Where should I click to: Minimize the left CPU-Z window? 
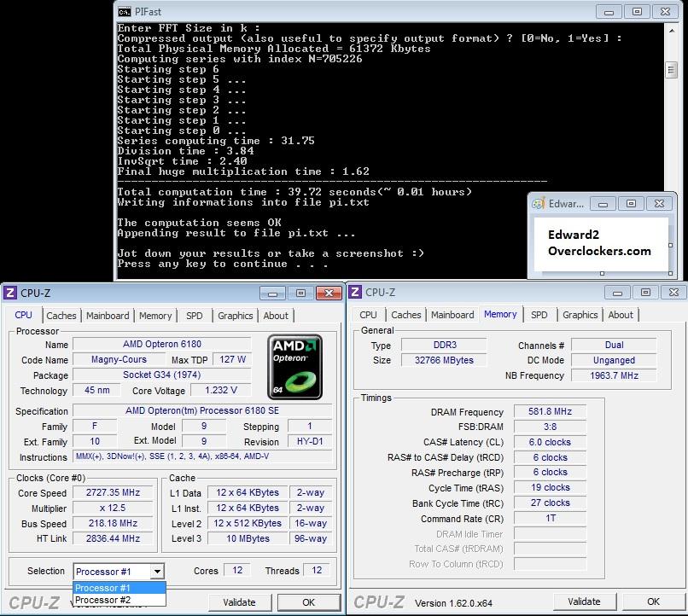point(272,293)
